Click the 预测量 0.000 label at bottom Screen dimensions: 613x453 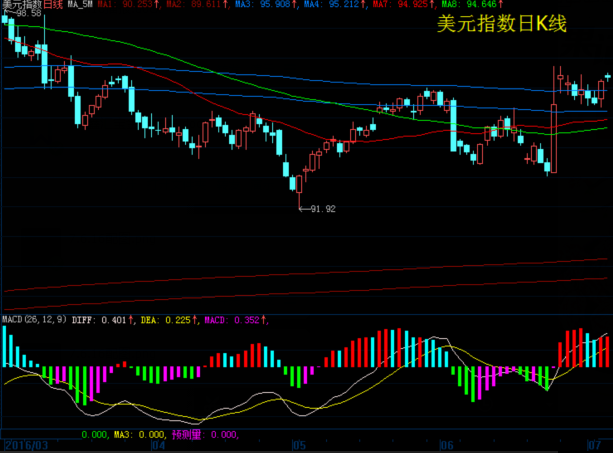[x=206, y=435]
